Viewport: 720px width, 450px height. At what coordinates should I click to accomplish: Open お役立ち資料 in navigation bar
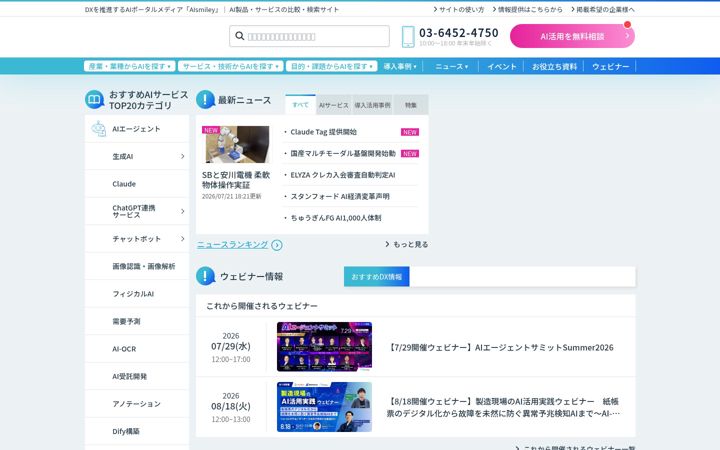(x=554, y=66)
